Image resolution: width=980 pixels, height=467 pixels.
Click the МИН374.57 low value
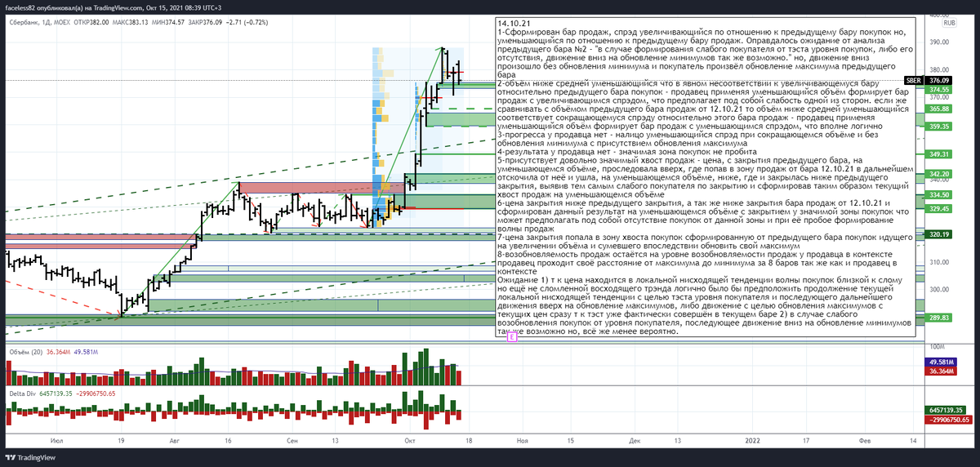(x=169, y=23)
